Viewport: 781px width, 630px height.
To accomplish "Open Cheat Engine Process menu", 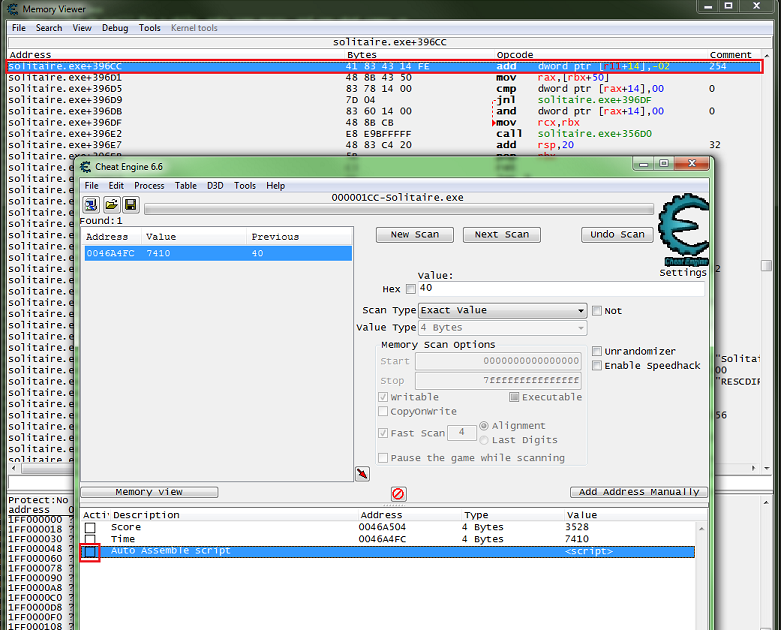I will 149,186.
